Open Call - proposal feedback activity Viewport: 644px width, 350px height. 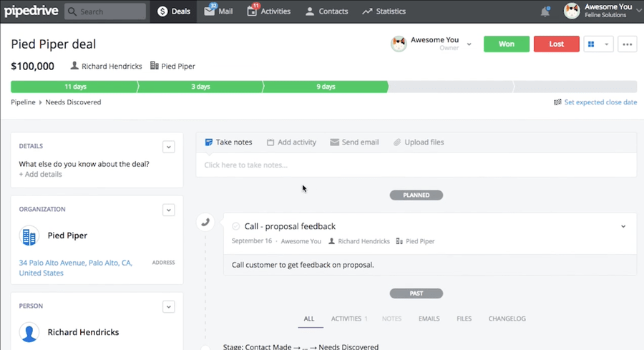[x=290, y=226]
